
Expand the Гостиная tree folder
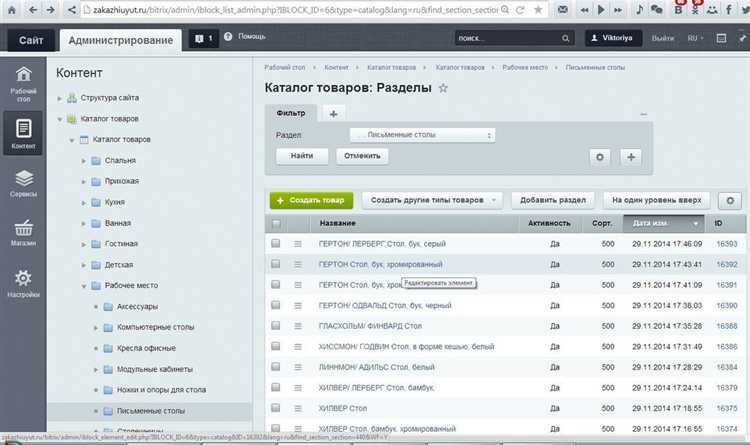pyautogui.click(x=83, y=245)
